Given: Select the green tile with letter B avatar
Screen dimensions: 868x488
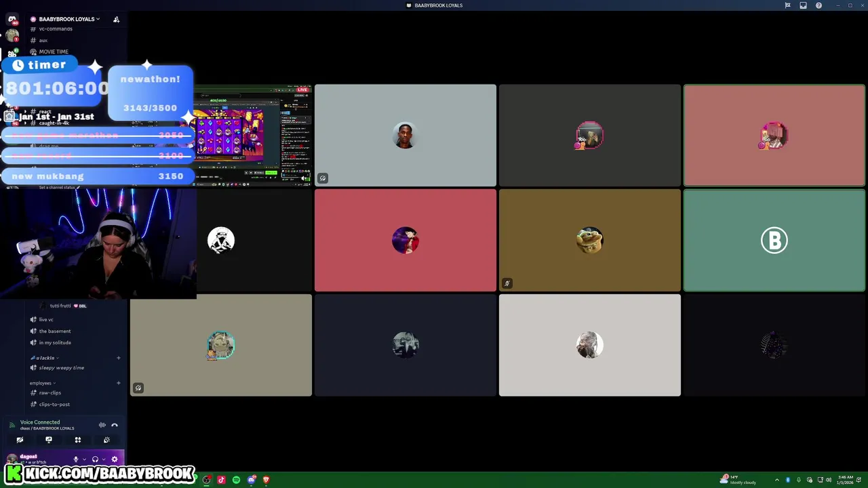Looking at the screenshot, I should [774, 240].
